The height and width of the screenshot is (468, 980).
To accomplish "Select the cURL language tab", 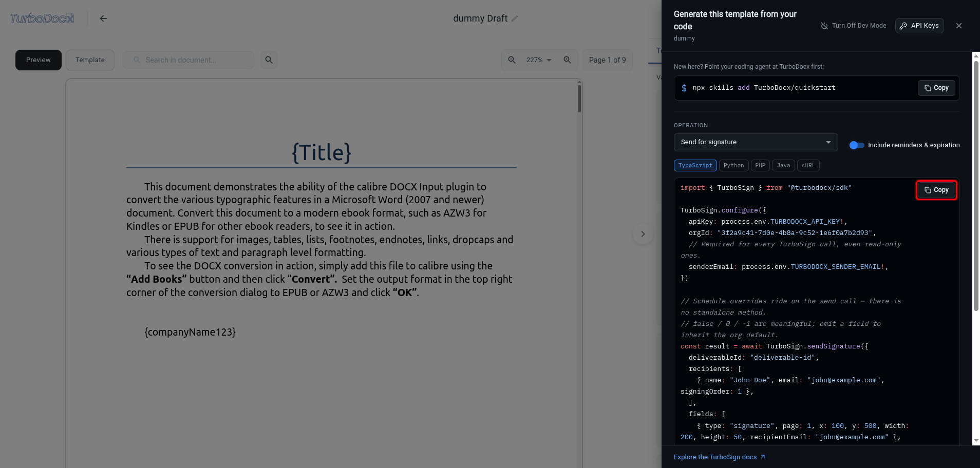I will point(808,166).
